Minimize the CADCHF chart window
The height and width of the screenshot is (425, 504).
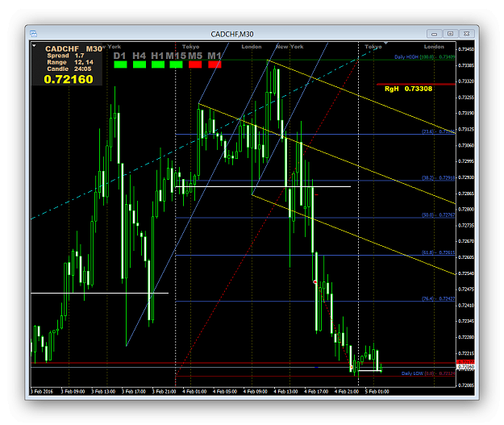click(x=435, y=34)
